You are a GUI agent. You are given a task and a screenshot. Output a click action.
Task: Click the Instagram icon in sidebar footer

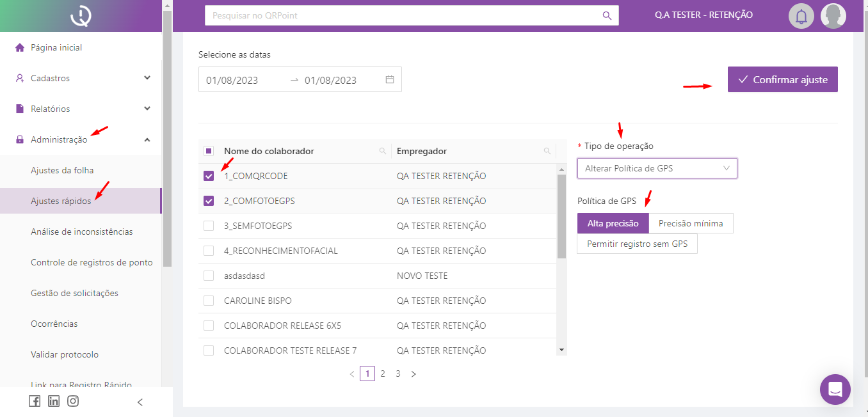[x=73, y=401]
